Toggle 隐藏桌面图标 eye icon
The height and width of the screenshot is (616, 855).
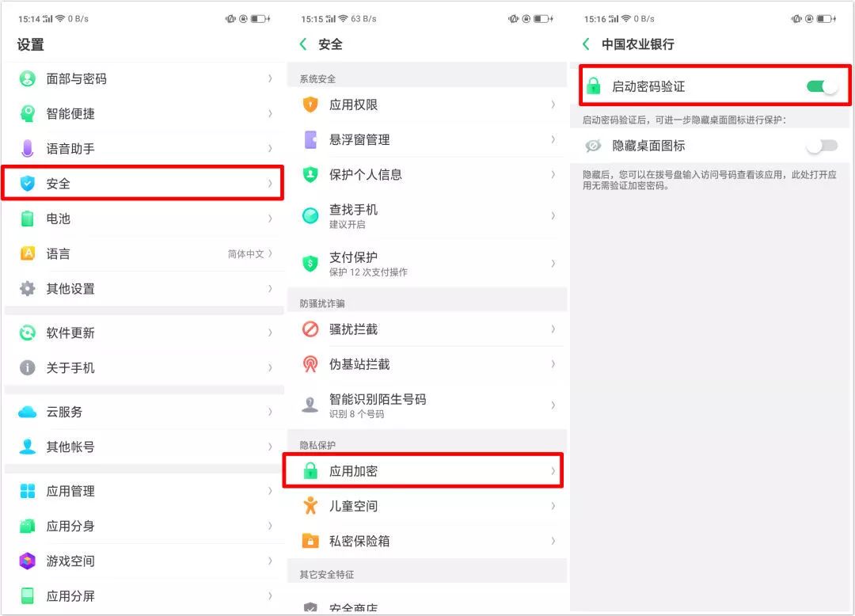pyautogui.click(x=594, y=146)
